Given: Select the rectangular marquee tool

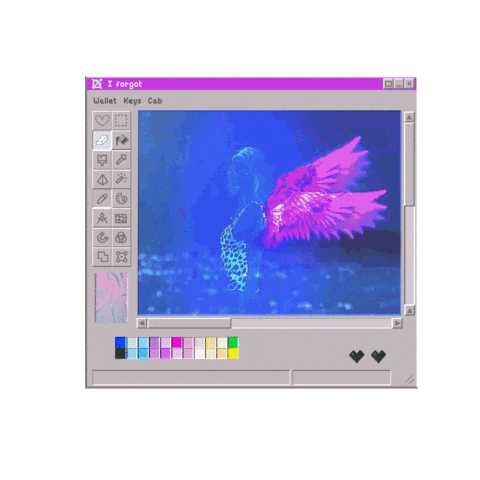Looking at the screenshot, I should [x=121, y=120].
